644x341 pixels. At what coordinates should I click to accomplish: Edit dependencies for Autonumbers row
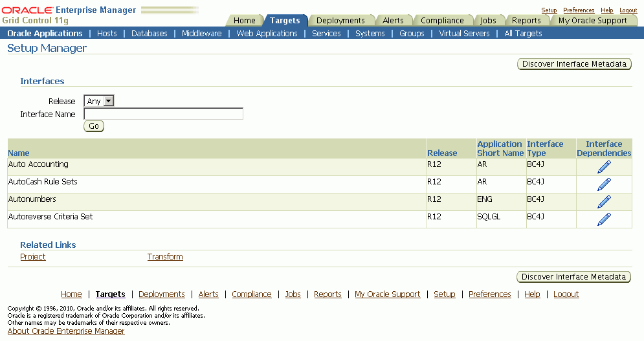(604, 202)
